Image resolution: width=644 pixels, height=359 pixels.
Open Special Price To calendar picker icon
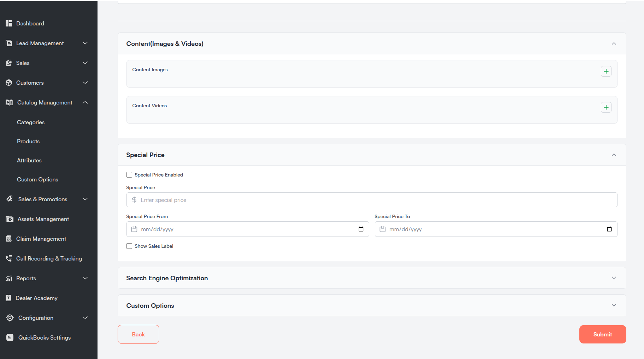point(609,229)
